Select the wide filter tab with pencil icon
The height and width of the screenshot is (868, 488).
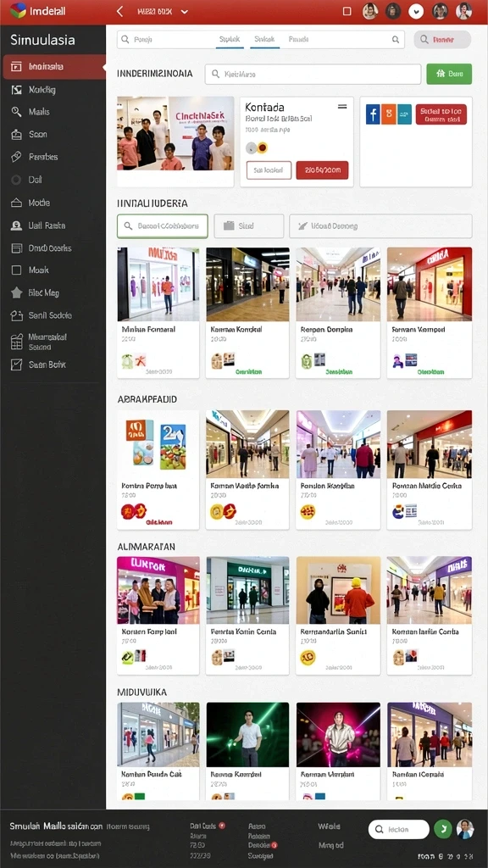(x=380, y=225)
